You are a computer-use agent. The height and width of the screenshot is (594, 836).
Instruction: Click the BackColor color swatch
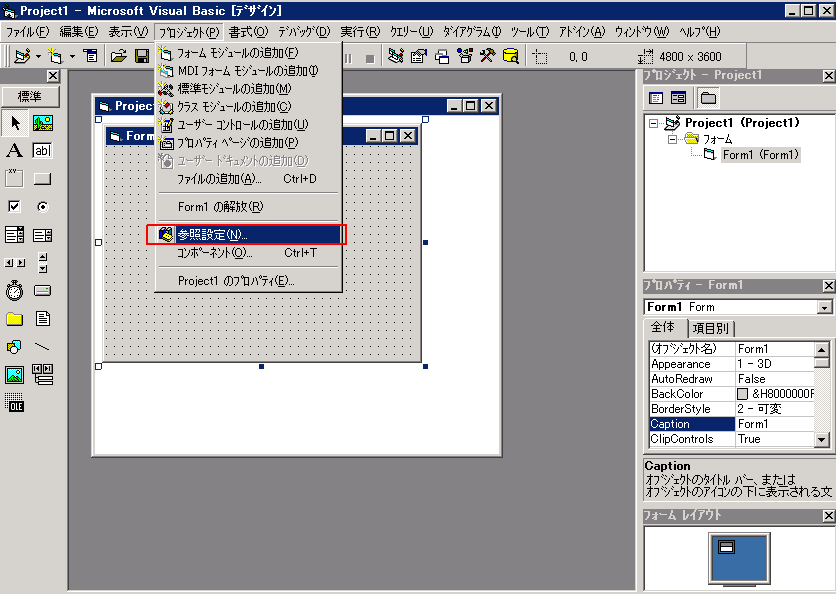click(x=744, y=393)
